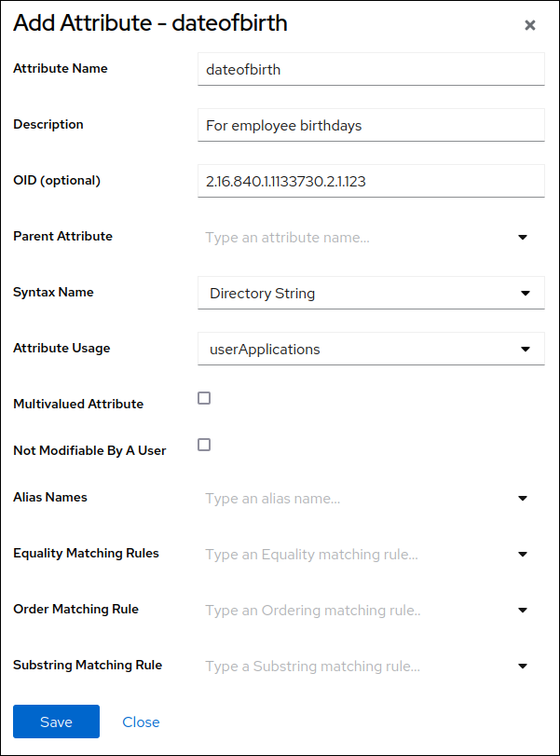Expand the Substring Matching Rule arrow

(x=523, y=667)
